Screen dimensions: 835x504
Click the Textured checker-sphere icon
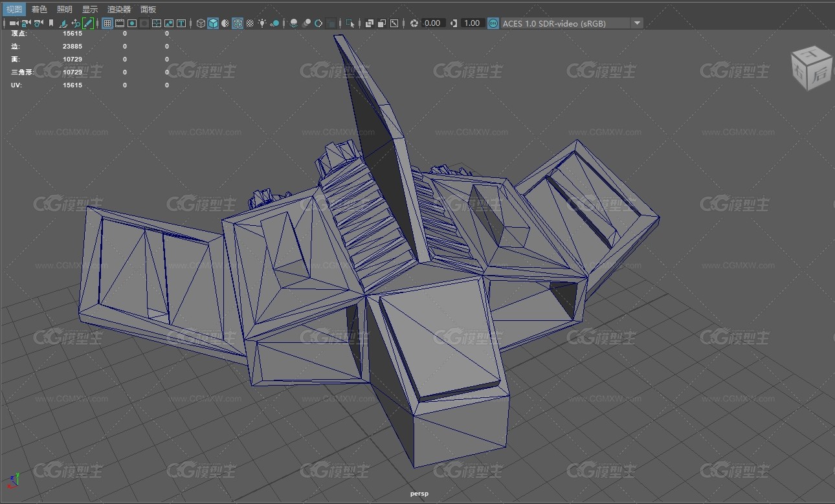(x=250, y=23)
